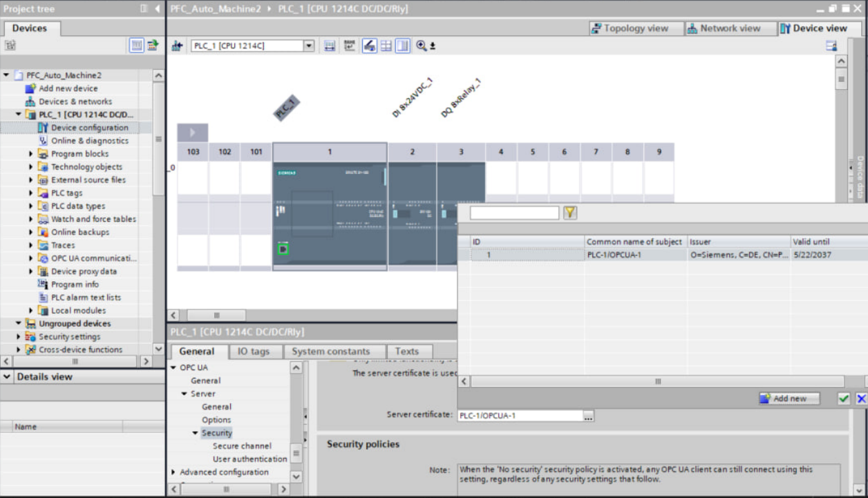Collapse the PLC_1 [CPU 1214C DC/D... node
Image resolution: width=868 pixels, height=498 pixels.
[x=19, y=115]
